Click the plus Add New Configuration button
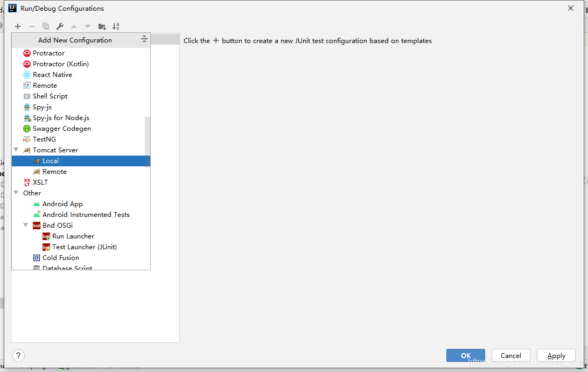588x372 pixels. 18,26
